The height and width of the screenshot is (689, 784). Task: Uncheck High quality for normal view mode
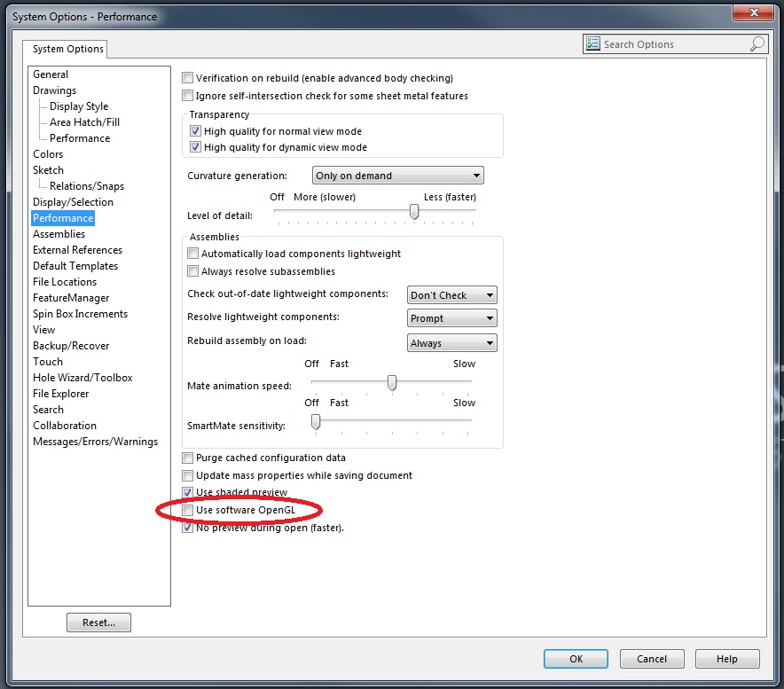[x=195, y=131]
